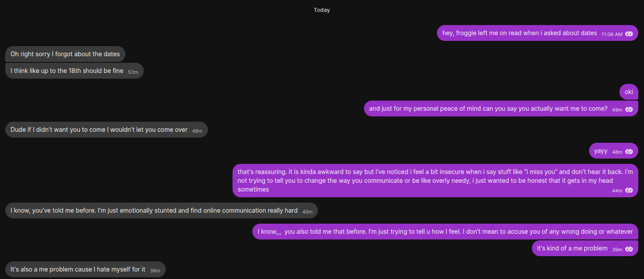
Task: Select the "Dude if I didn't want" message
Action: (x=99, y=130)
